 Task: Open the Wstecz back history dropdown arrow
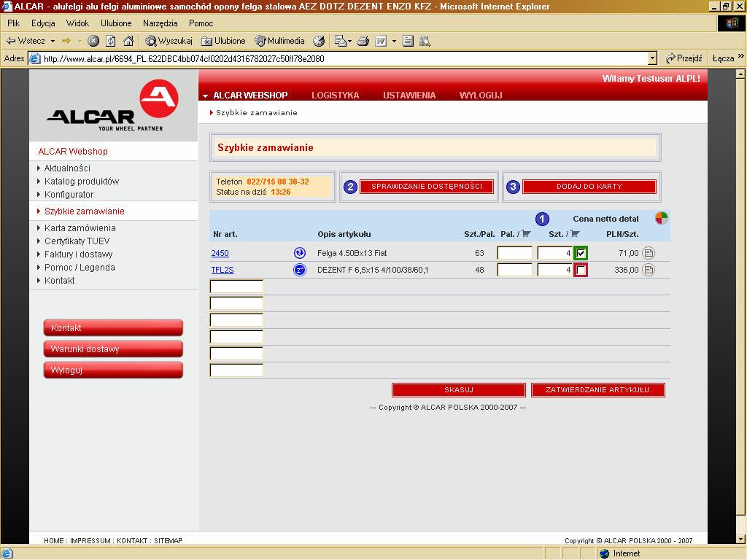[x=53, y=41]
